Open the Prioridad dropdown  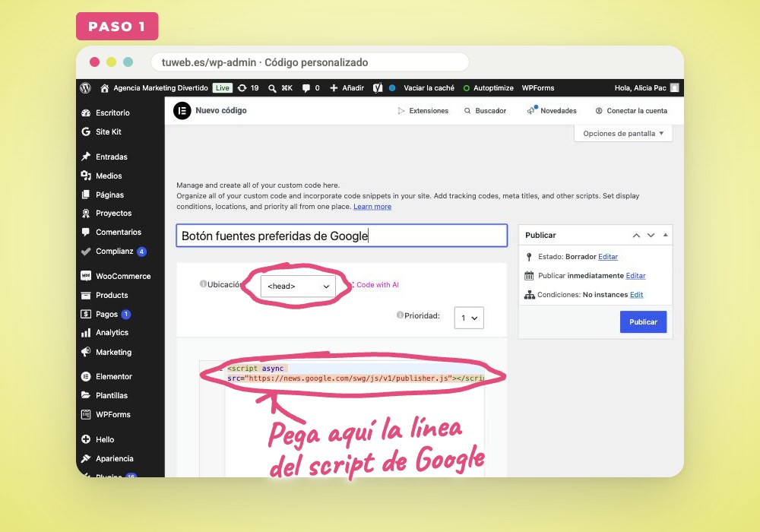pyautogui.click(x=469, y=318)
